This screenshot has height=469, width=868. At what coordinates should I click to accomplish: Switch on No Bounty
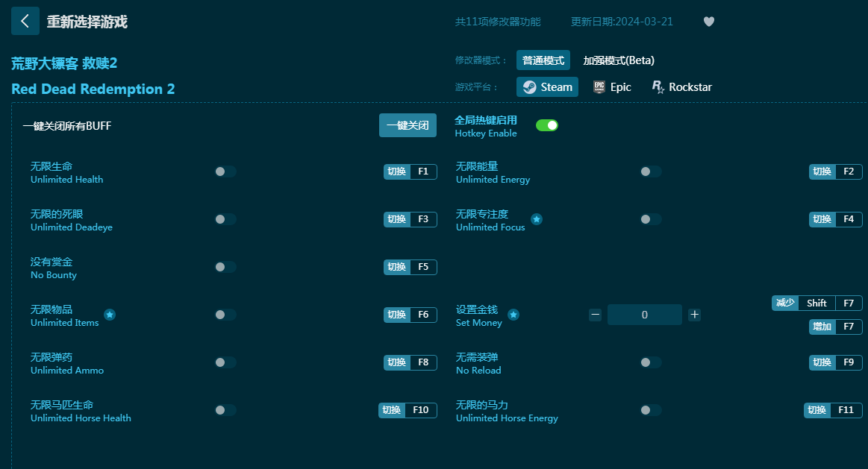pos(225,267)
